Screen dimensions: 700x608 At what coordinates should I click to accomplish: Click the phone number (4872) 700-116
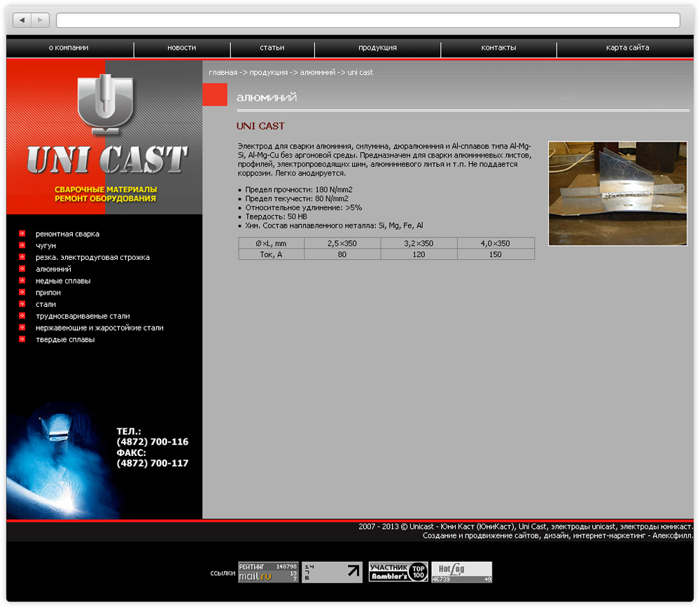tap(152, 442)
